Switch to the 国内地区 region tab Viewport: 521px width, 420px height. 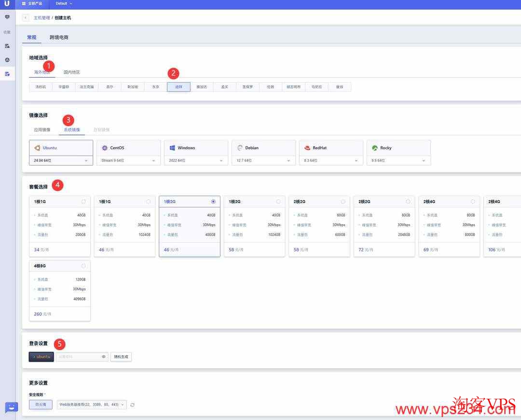point(72,72)
